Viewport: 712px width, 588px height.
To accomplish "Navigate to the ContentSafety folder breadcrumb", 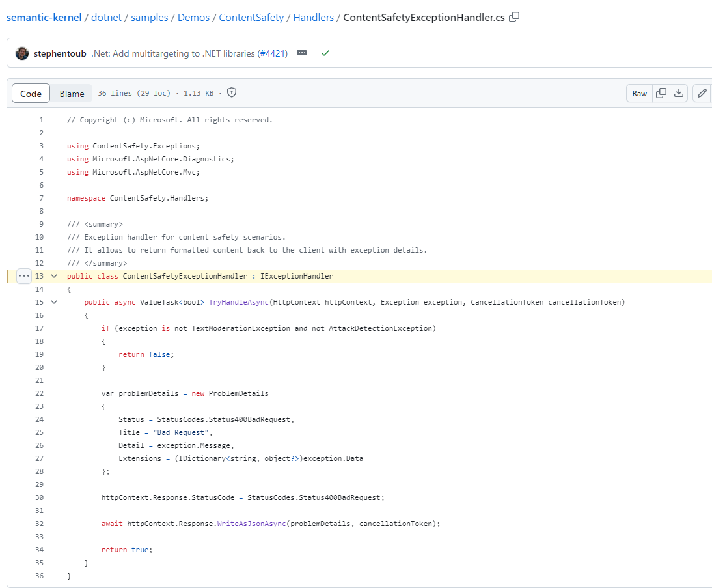I will pyautogui.click(x=251, y=18).
